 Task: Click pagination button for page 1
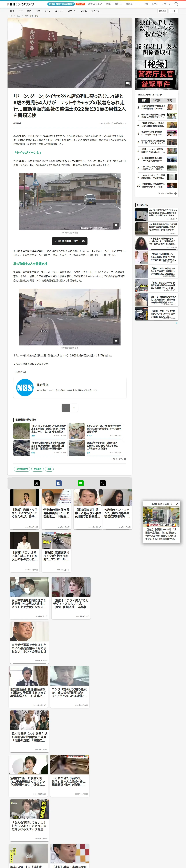pyautogui.click(x=65, y=408)
